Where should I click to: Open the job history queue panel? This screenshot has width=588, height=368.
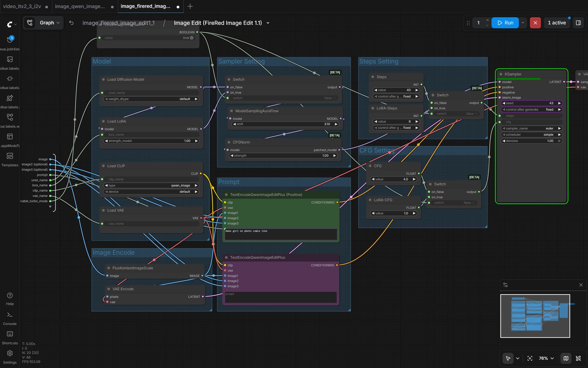coord(10,40)
